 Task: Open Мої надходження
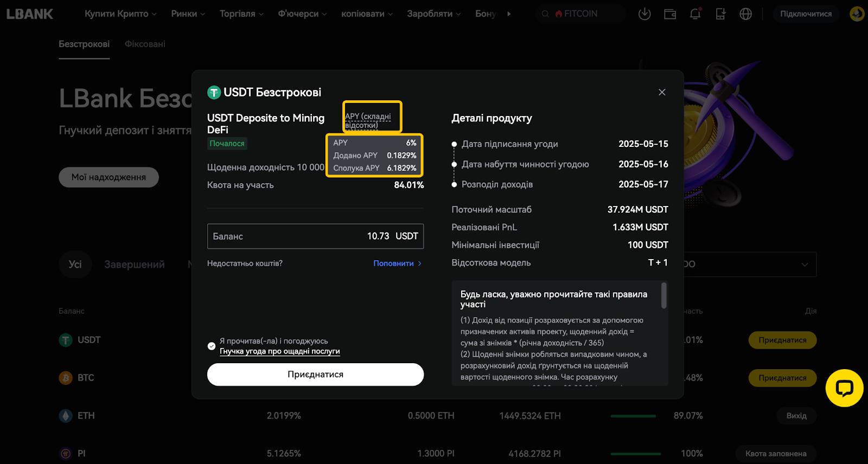click(108, 177)
